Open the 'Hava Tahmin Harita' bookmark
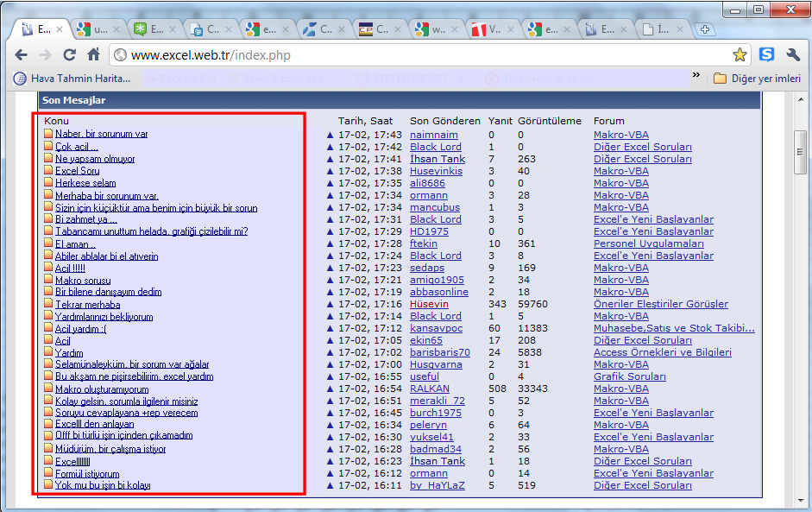The width and height of the screenshot is (812, 512). [72, 79]
